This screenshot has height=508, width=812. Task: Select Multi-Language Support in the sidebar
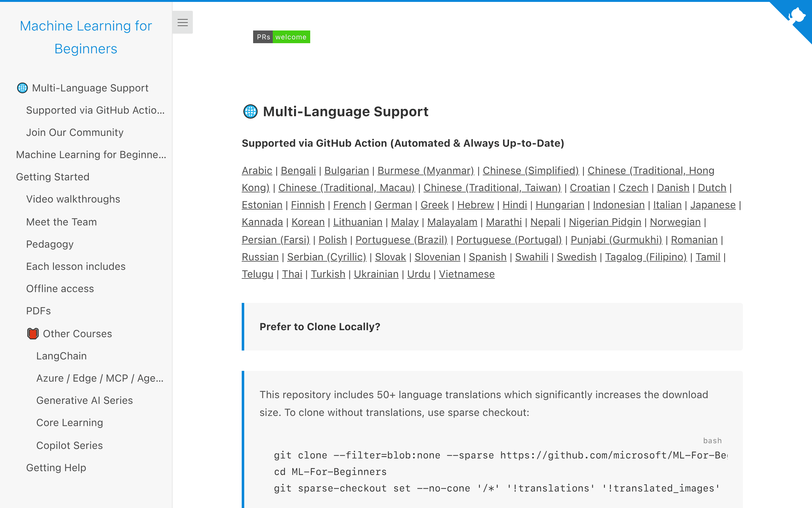coord(82,88)
